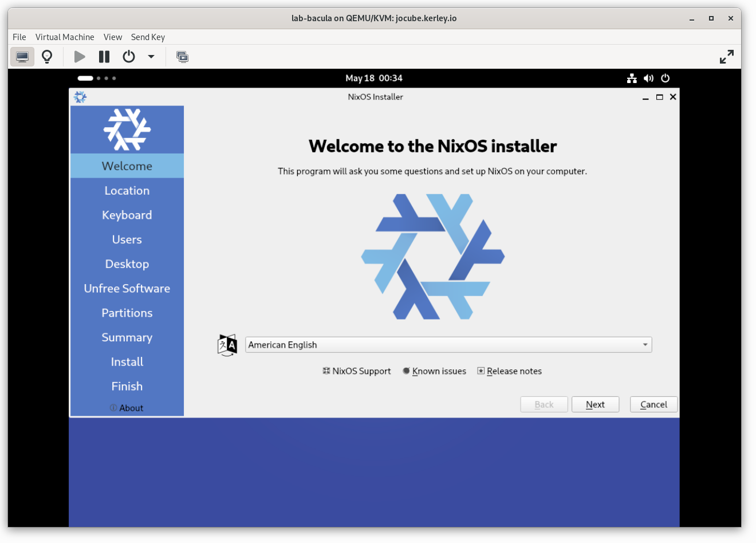Open the View menu

[x=113, y=37]
